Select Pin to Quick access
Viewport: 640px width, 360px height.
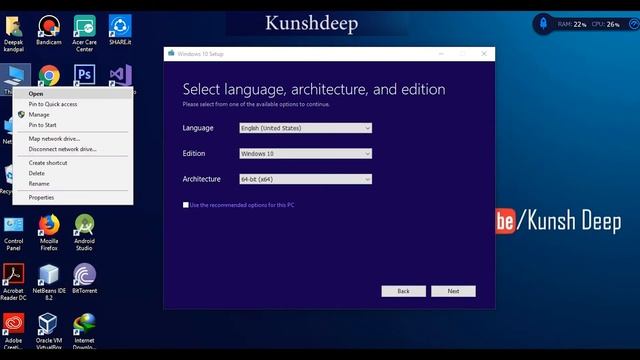coord(73,104)
